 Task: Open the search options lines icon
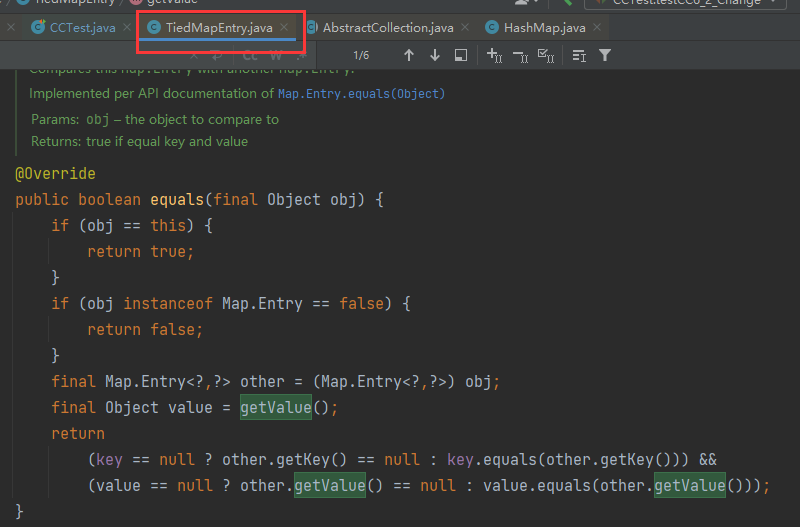pos(579,55)
